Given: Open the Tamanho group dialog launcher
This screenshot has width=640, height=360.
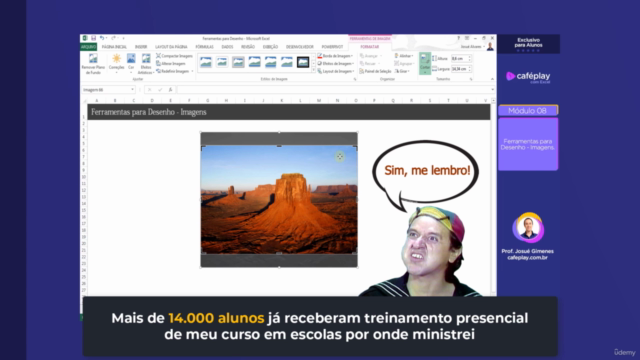Looking at the screenshot, I should 471,79.
